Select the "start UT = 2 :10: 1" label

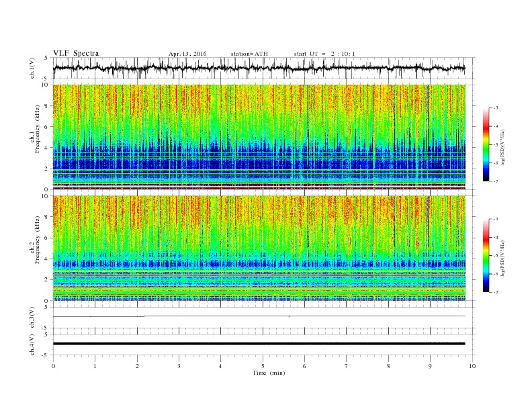(x=324, y=54)
